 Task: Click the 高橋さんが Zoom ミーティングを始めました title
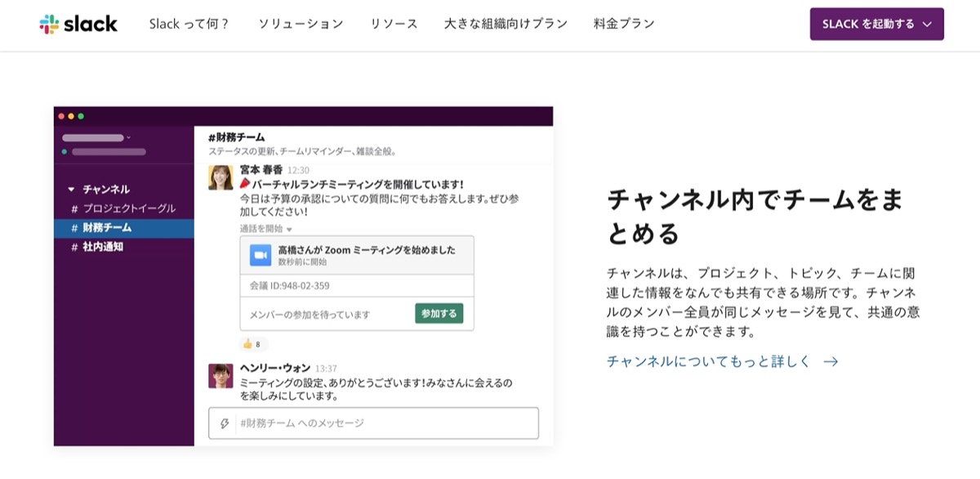(367, 250)
